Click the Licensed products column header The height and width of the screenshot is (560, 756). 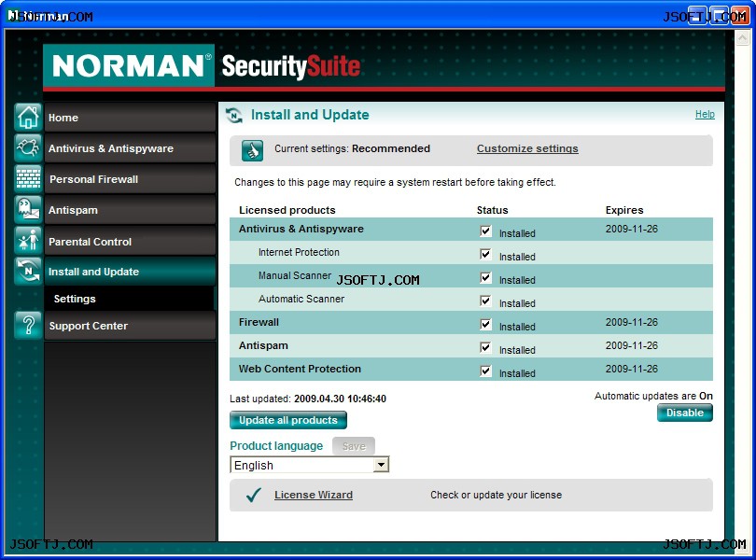[x=287, y=210]
